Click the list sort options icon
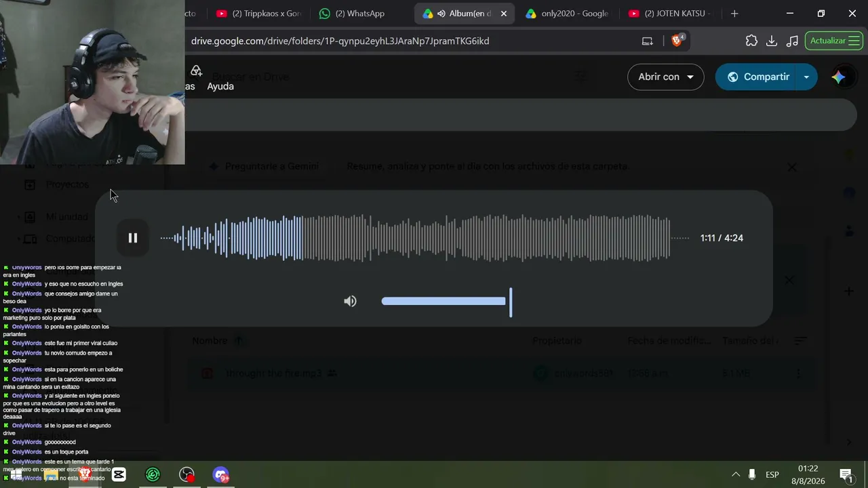 click(800, 341)
